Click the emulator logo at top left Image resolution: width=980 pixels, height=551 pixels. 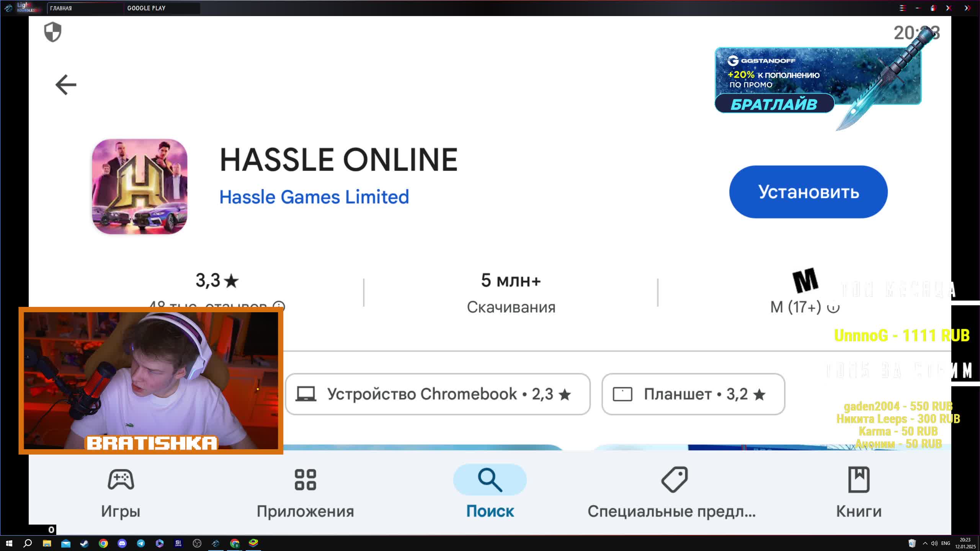[x=8, y=8]
